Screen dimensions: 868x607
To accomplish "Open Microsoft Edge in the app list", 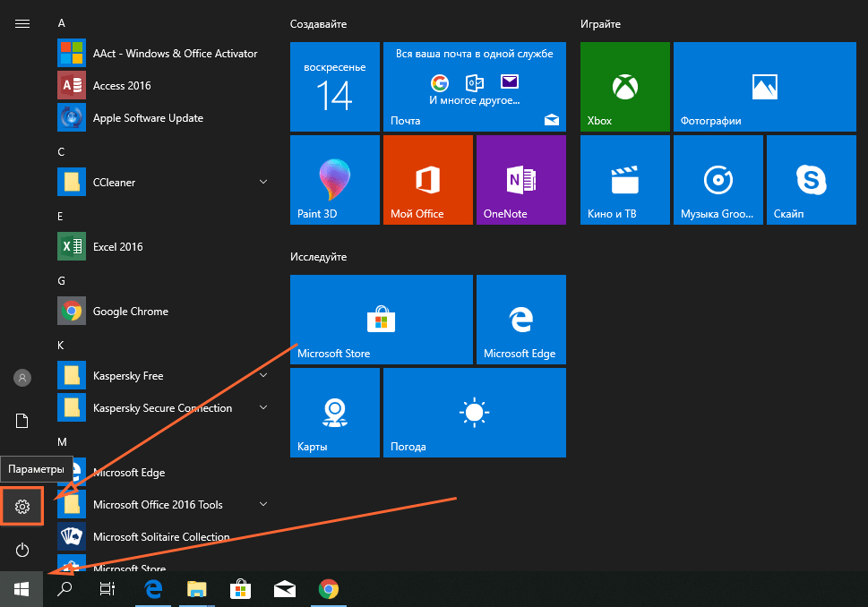I will click(165, 472).
